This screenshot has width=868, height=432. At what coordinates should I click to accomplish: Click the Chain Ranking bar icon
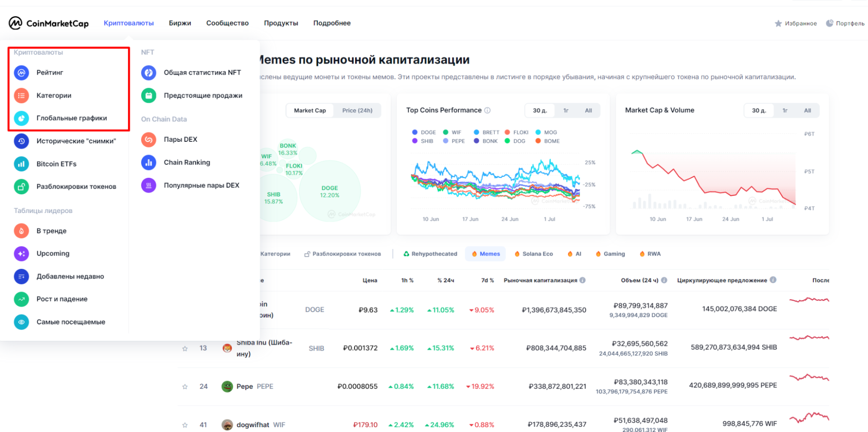149,162
